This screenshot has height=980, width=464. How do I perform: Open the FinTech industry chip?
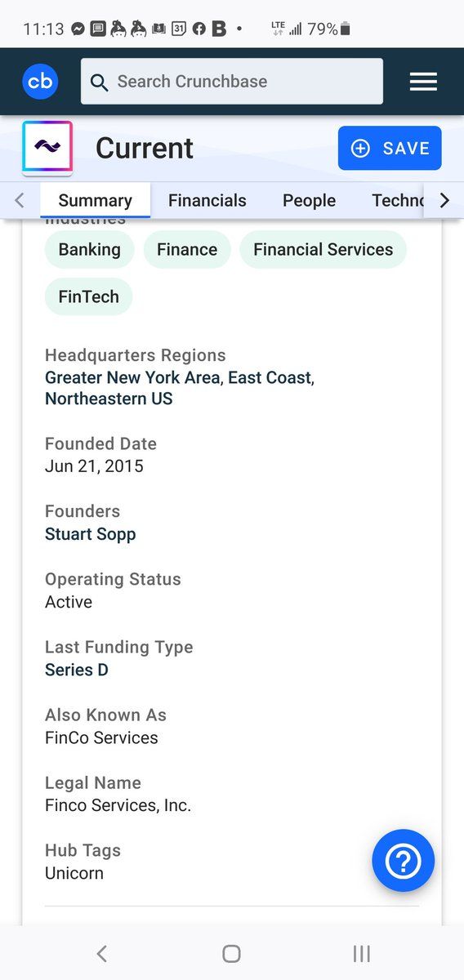coord(88,296)
